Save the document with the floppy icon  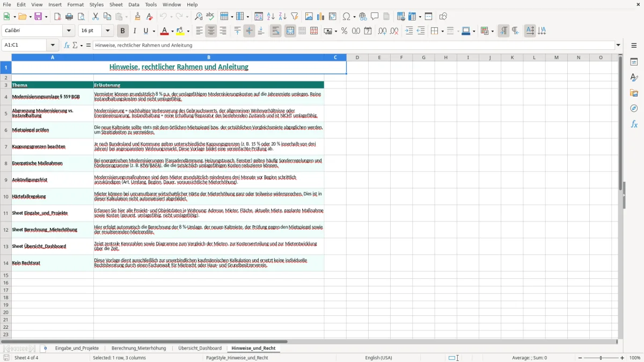pos(38,17)
